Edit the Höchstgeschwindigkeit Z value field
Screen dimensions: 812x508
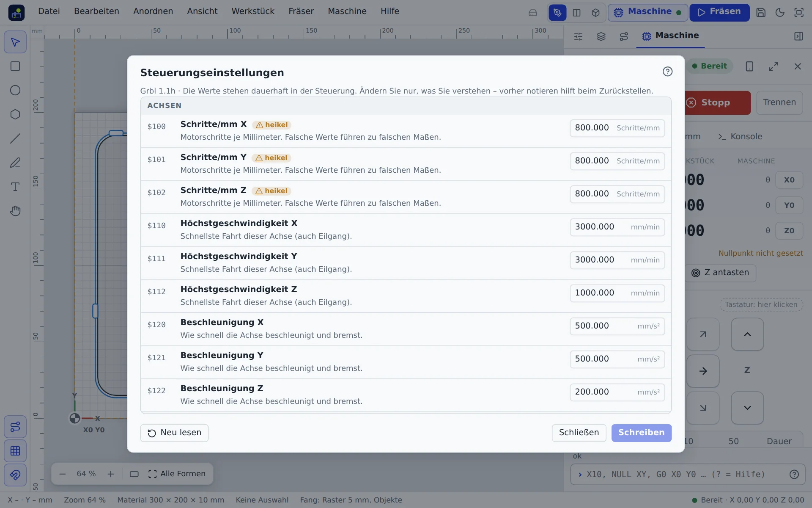617,293
